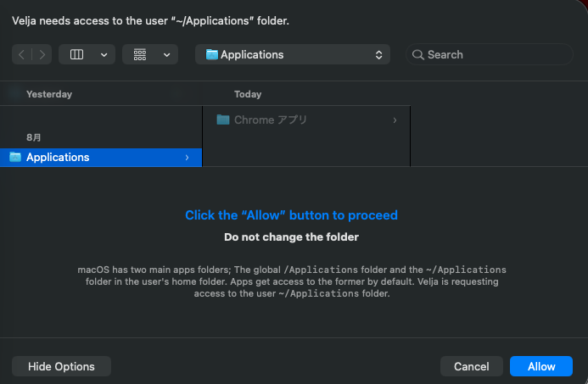The width and height of the screenshot is (588, 384).
Task: Click the magnifying glass search icon
Action: pos(417,54)
